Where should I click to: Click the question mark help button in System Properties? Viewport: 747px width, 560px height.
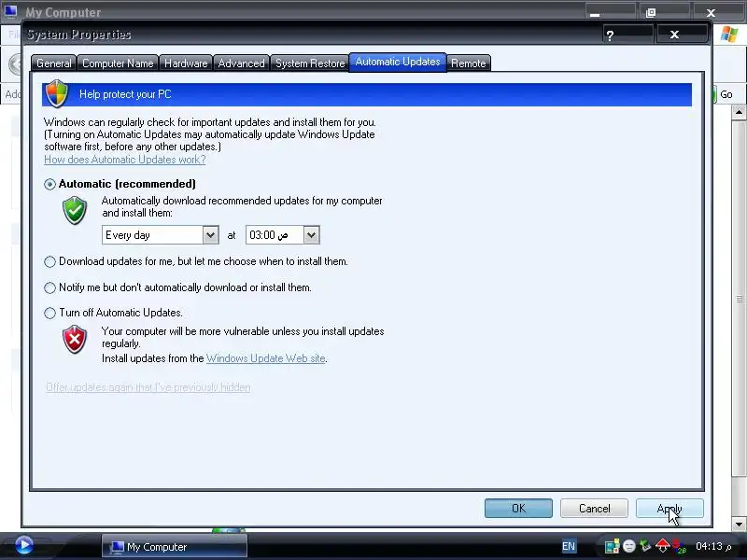(627, 35)
